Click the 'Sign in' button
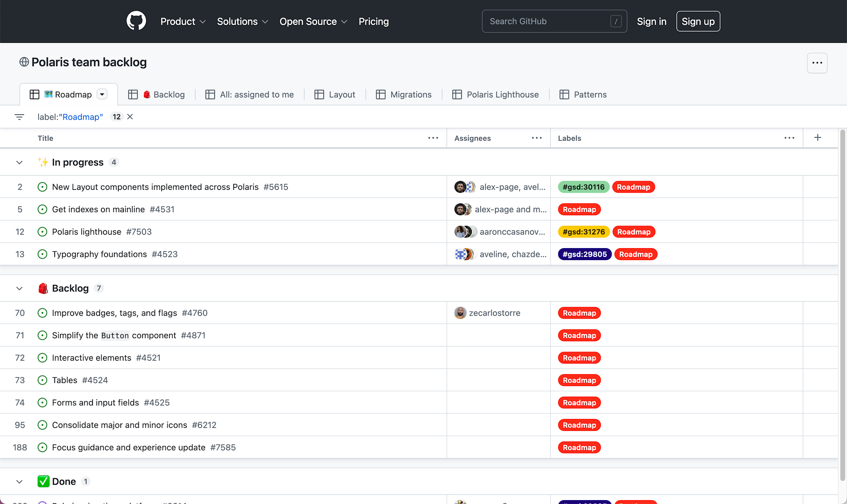 651,21
